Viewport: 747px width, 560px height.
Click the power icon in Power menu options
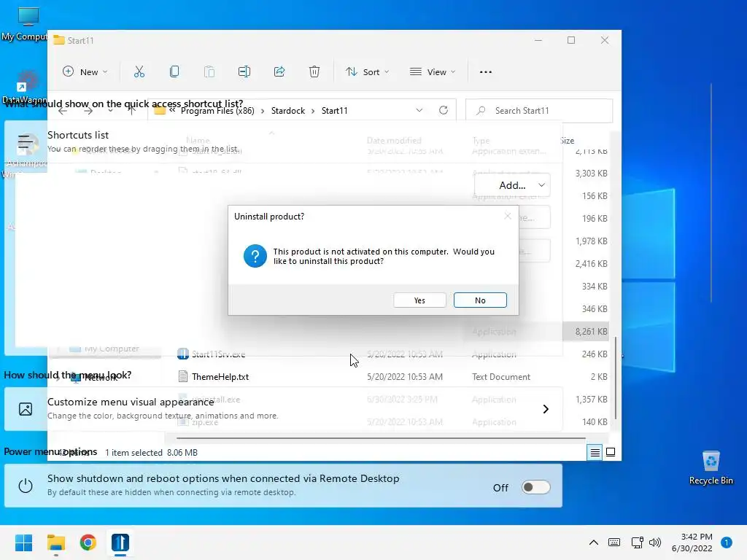click(26, 486)
